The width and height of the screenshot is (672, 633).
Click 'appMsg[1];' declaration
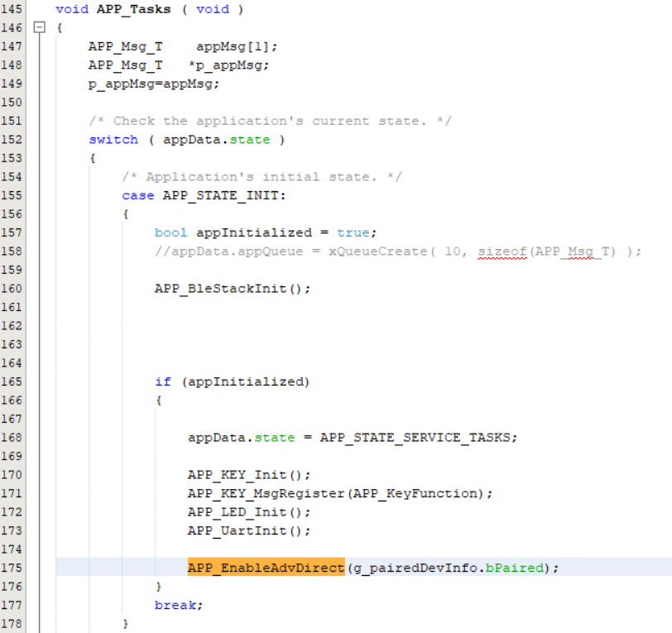tap(237, 46)
